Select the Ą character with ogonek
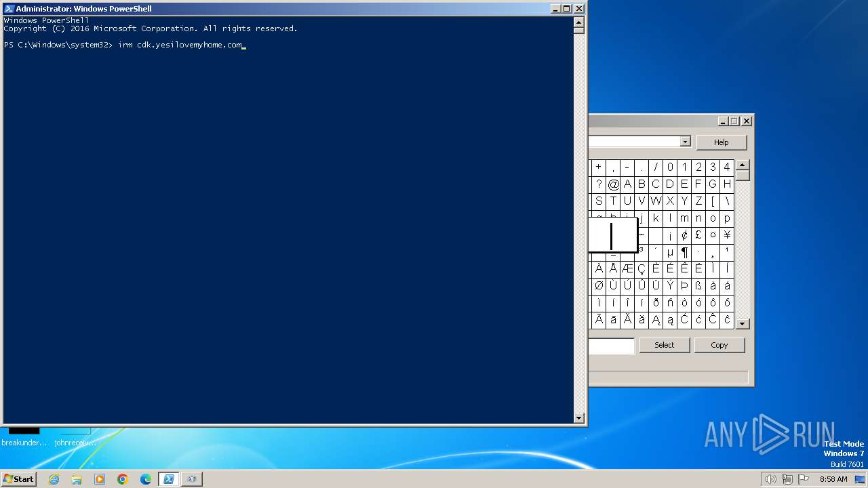This screenshot has width=868, height=488. click(x=656, y=320)
